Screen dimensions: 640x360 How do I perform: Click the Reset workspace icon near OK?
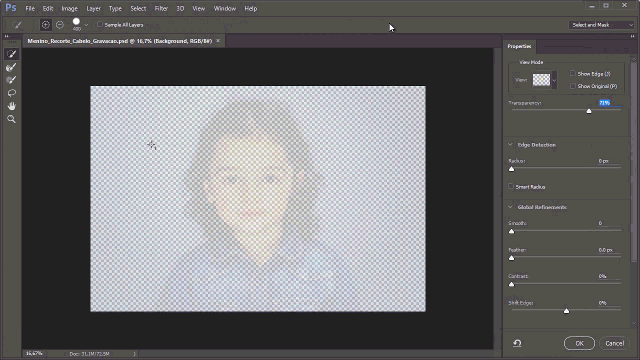tap(517, 343)
